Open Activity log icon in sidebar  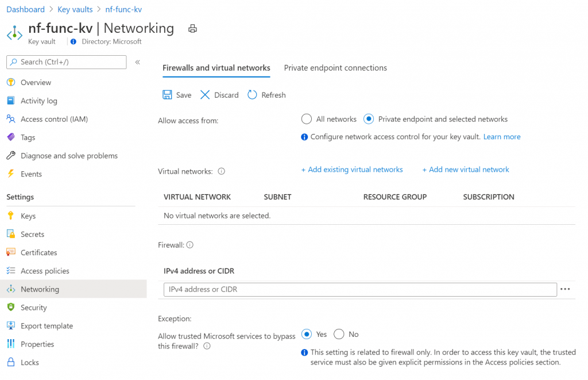[x=11, y=101]
